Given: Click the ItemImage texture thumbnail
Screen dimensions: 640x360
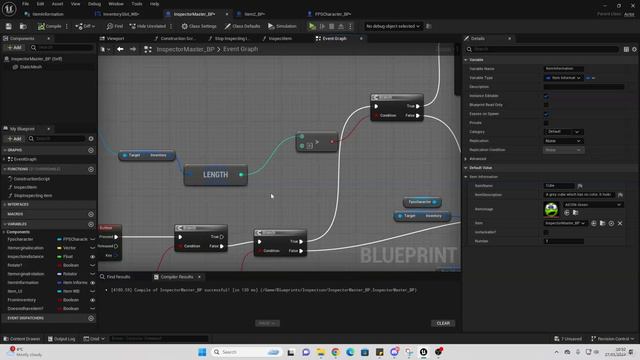Looking at the screenshot, I should click(551, 209).
